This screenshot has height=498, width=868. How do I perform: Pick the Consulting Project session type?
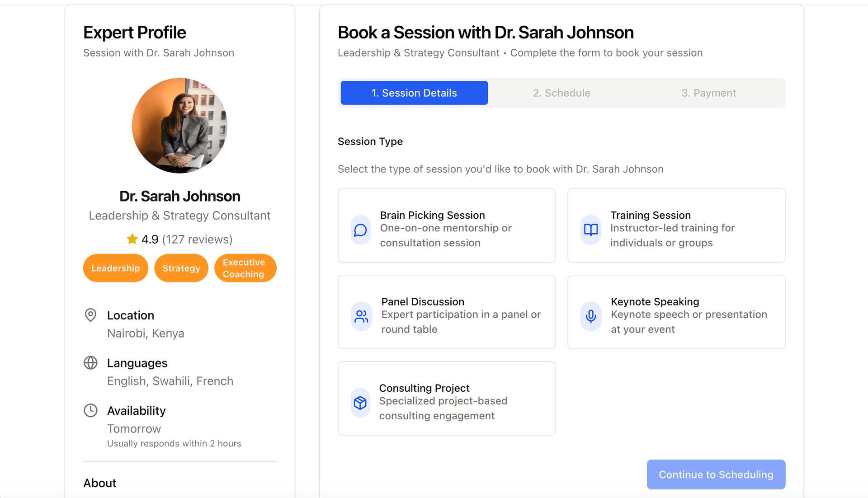point(446,398)
